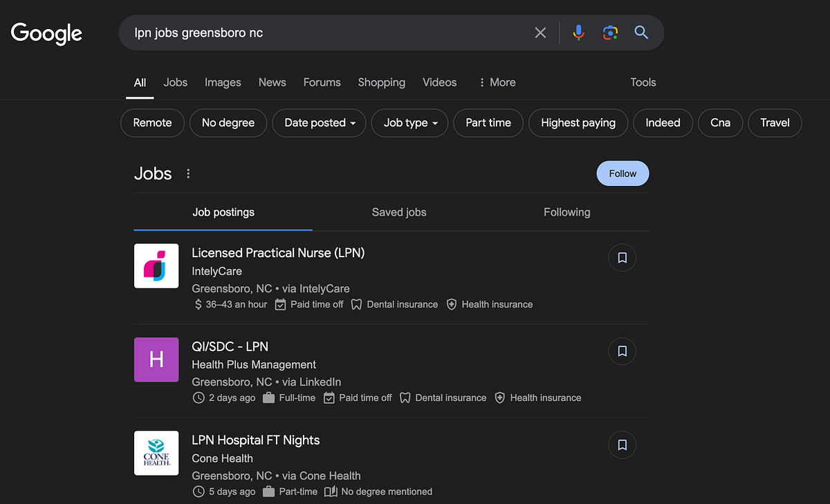Toggle the Highest paying filter
The height and width of the screenshot is (504, 830).
[x=578, y=122]
